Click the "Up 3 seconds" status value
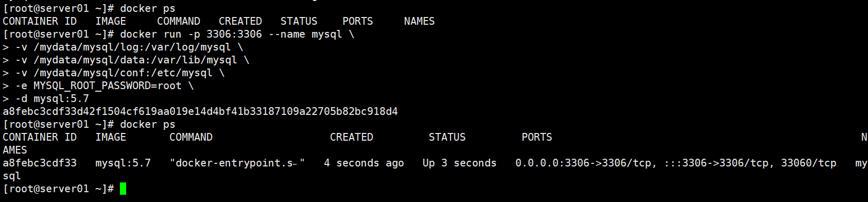The height and width of the screenshot is (202, 868). (x=460, y=163)
